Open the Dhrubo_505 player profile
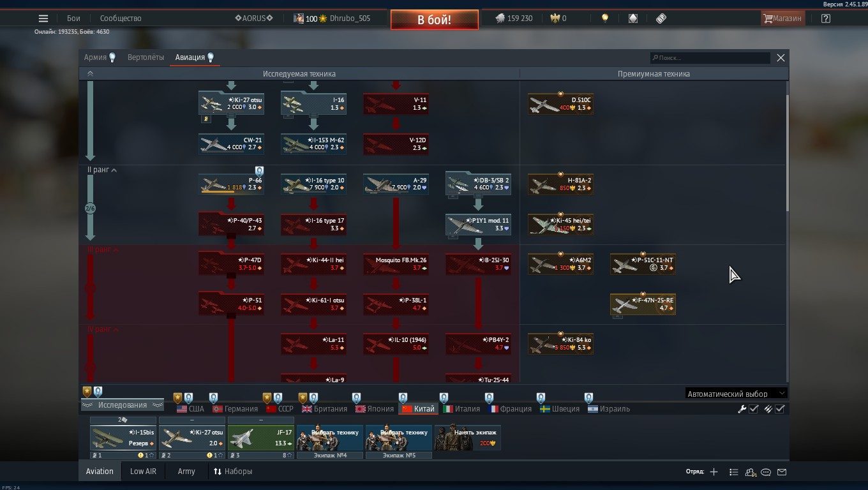The image size is (868, 490). pyautogui.click(x=350, y=19)
